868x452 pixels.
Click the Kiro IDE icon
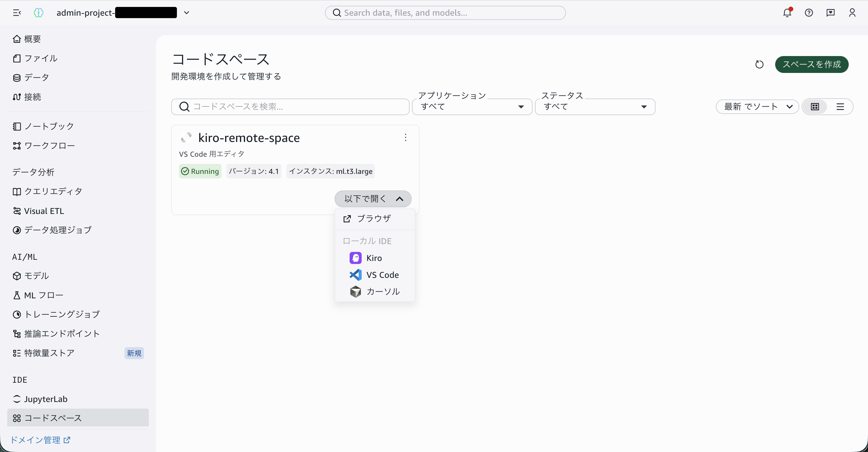(x=356, y=258)
